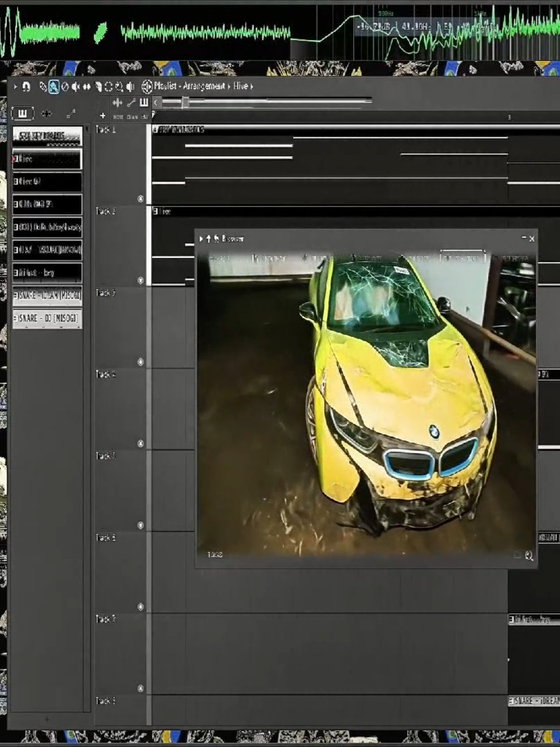Select the Draw pencil tool in Playlist toolbar
Viewport: 560px width, 747px height.
(x=43, y=87)
